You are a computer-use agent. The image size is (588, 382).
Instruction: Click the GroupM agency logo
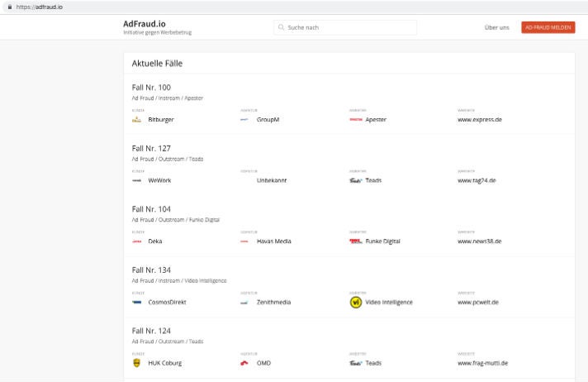click(244, 119)
